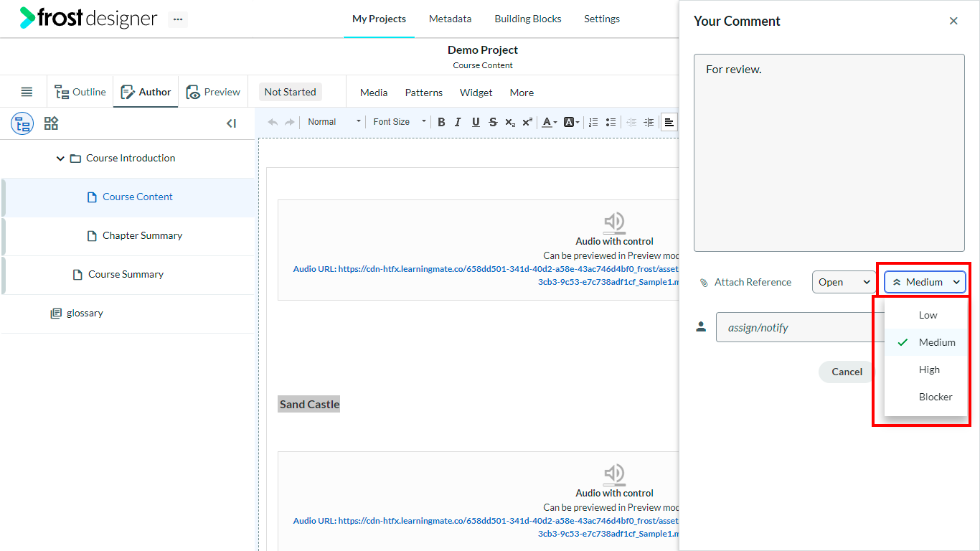980x551 pixels.
Task: Switch to the tree structure view icon
Action: [22, 123]
